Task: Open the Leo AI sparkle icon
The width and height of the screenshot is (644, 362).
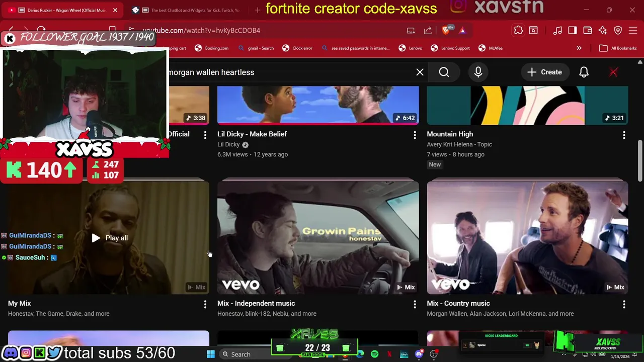Action: [603, 31]
